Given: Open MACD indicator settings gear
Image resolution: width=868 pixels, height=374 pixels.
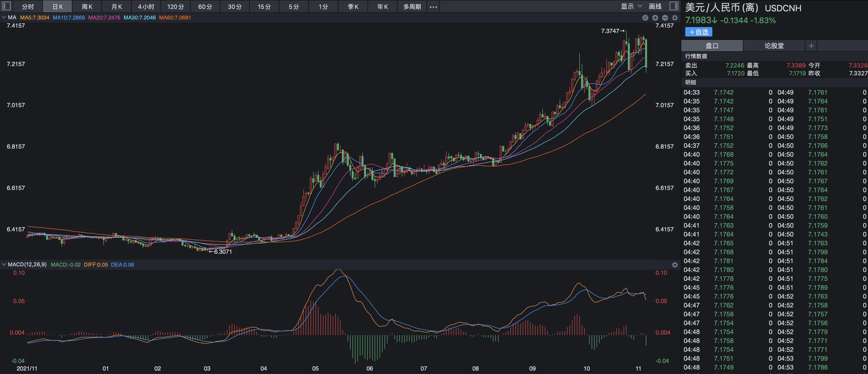Looking at the screenshot, I should 675,265.
